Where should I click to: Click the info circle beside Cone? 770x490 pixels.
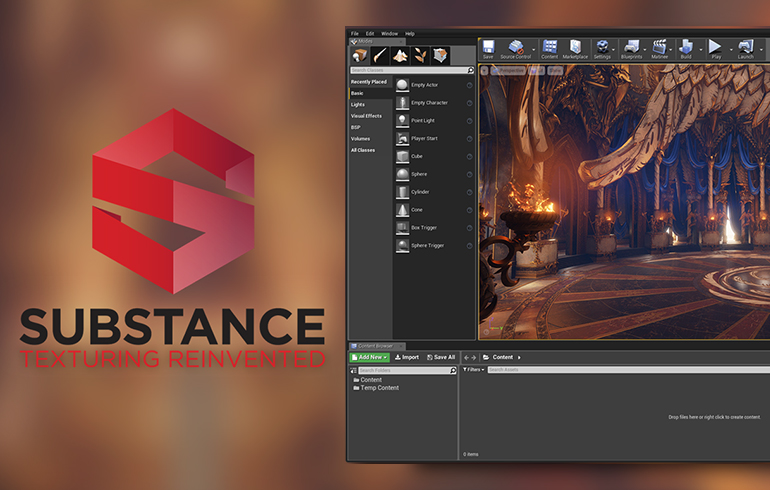(x=469, y=210)
